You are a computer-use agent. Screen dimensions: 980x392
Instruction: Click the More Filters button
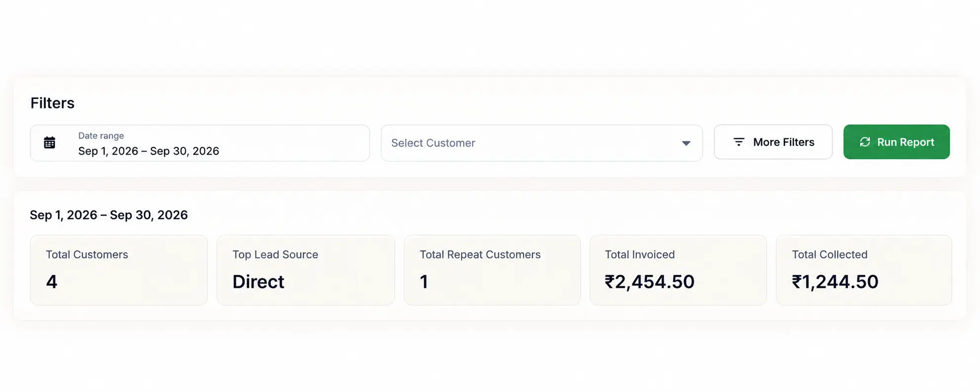(773, 142)
